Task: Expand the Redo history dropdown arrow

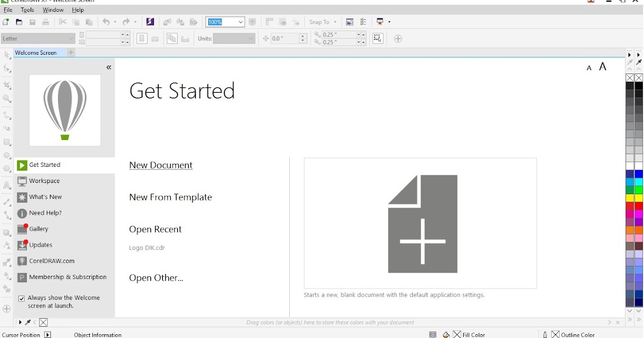Action: click(x=135, y=22)
